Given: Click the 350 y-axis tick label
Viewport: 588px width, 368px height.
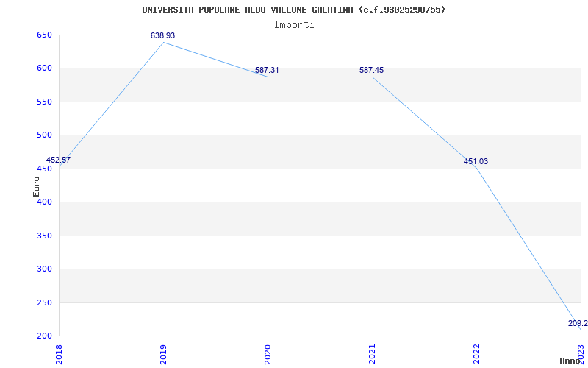Looking at the screenshot, I should (x=44, y=236).
